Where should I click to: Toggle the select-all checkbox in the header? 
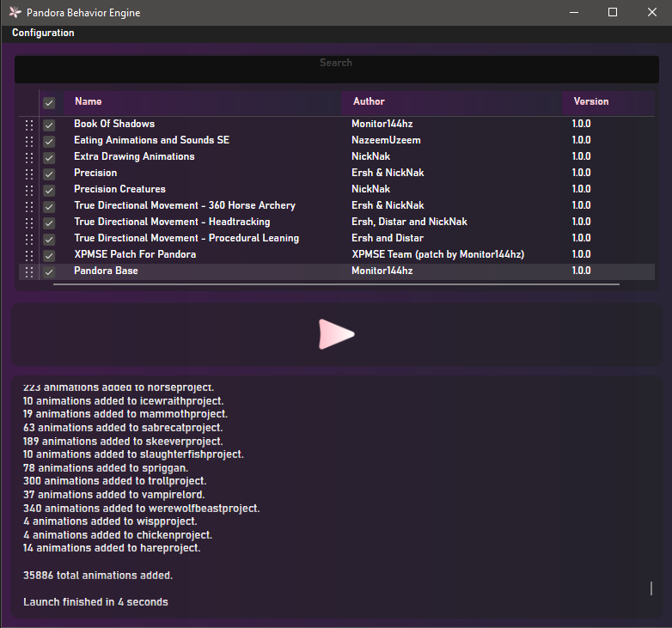click(49, 103)
